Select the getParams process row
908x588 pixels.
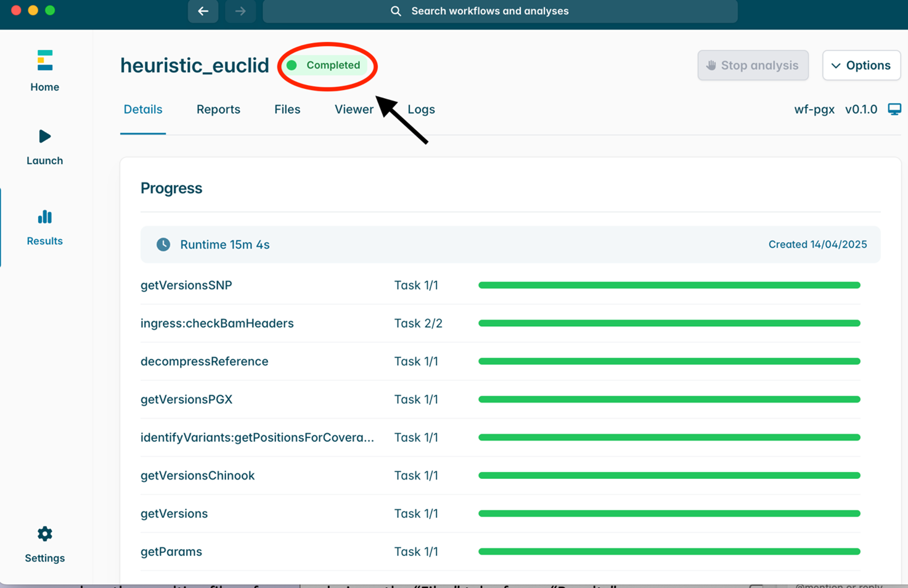pyautogui.click(x=501, y=552)
